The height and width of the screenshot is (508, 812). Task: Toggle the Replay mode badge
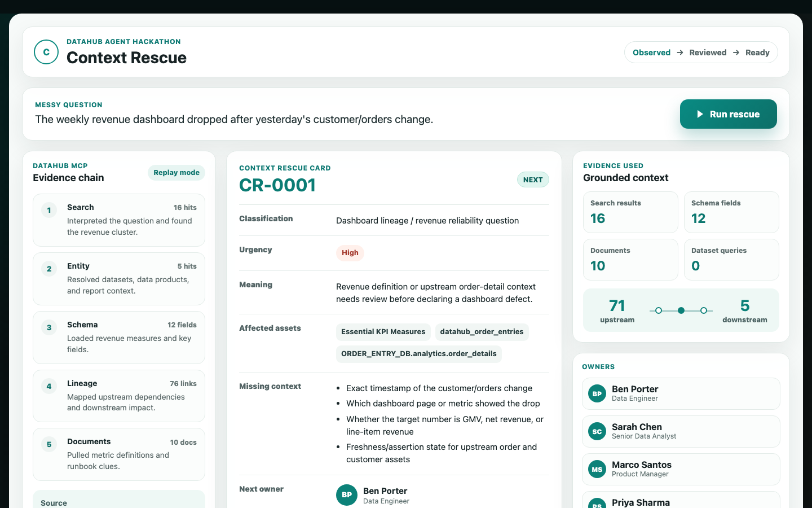(176, 173)
